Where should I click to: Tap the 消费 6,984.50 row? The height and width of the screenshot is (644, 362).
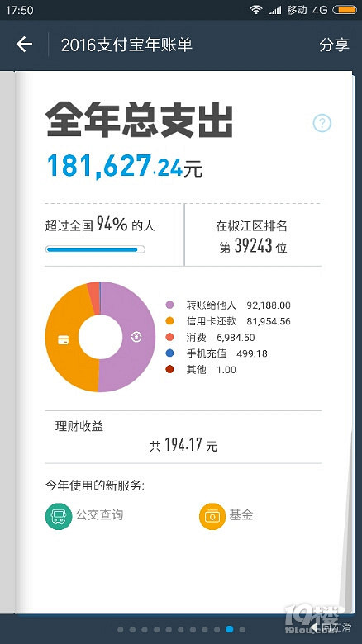(210, 337)
